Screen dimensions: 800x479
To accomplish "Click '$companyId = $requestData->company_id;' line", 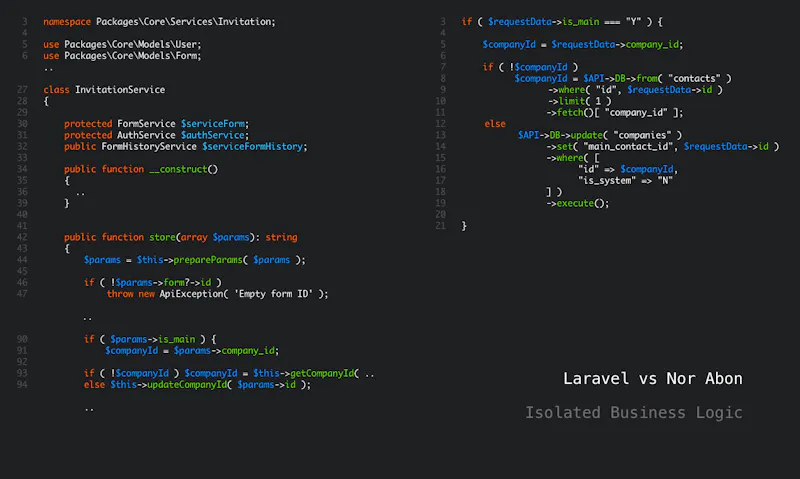I will pos(583,44).
